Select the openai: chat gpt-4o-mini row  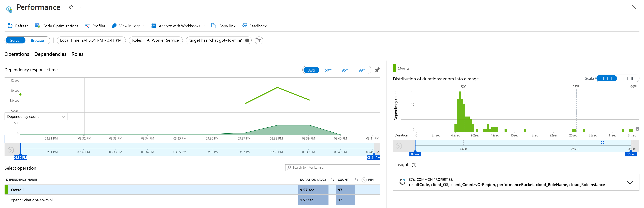coord(192,200)
